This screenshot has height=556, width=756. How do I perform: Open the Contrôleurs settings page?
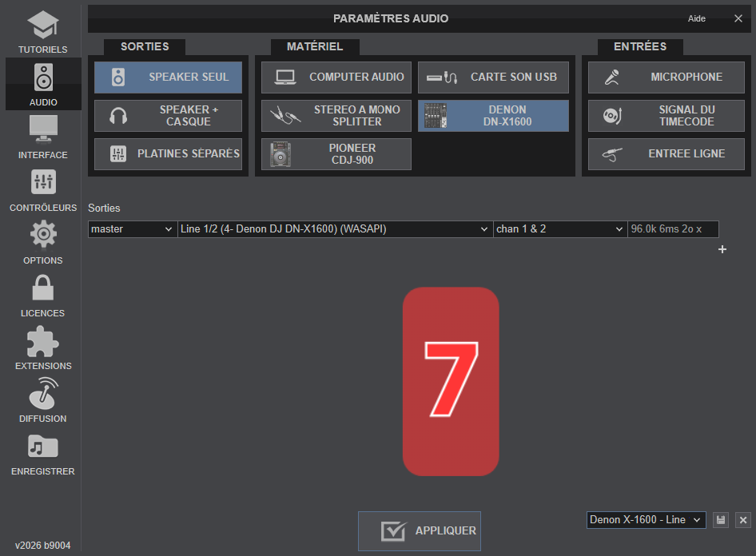click(42, 189)
